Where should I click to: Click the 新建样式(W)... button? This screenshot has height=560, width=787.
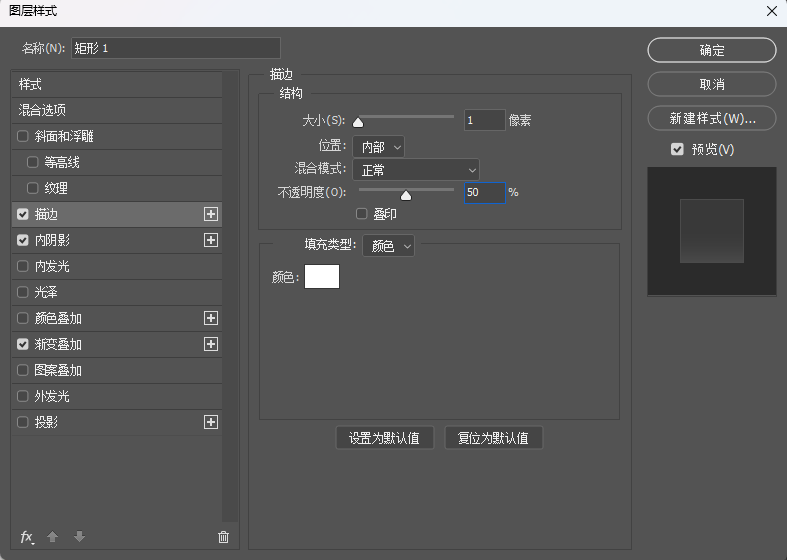pos(712,118)
